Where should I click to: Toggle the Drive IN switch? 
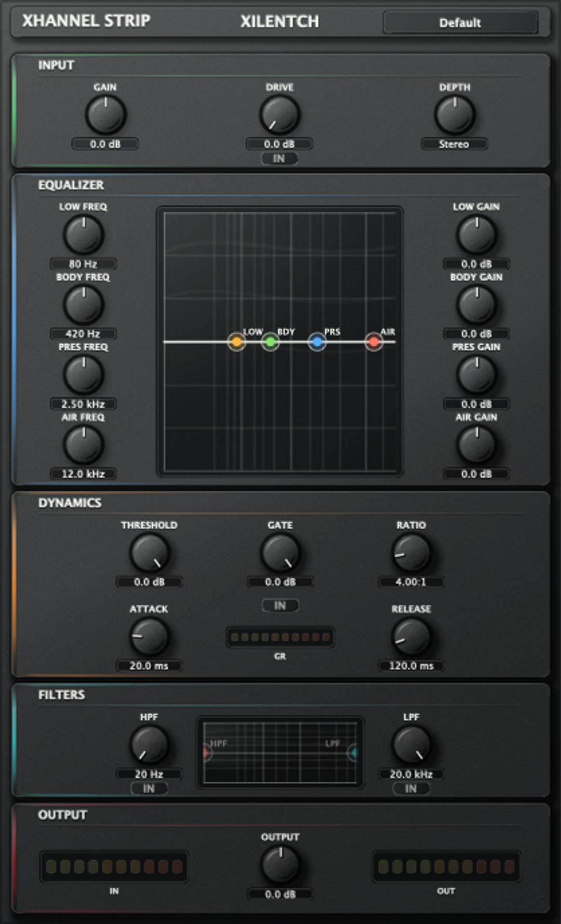click(x=279, y=158)
